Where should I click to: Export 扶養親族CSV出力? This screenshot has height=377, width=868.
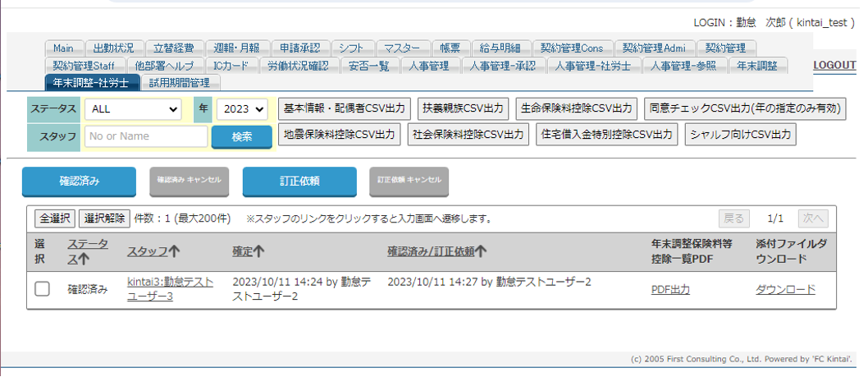[x=463, y=108]
